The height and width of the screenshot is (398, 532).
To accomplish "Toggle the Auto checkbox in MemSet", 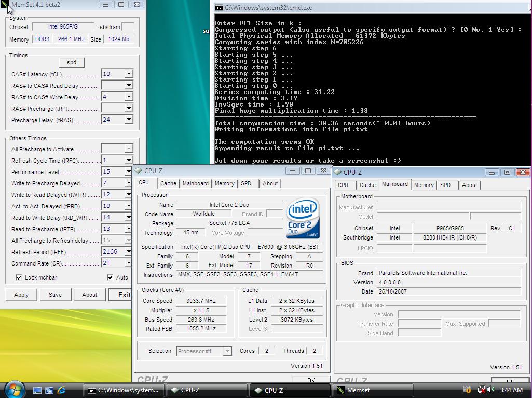I will pyautogui.click(x=110, y=277).
